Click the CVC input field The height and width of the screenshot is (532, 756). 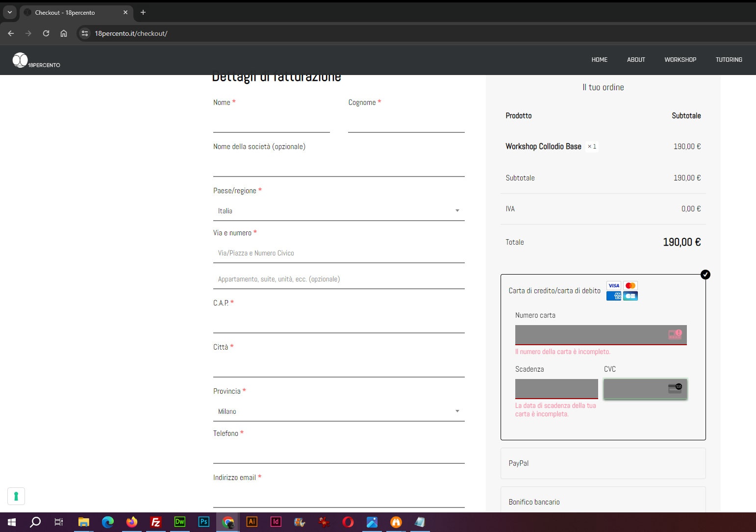coord(645,389)
